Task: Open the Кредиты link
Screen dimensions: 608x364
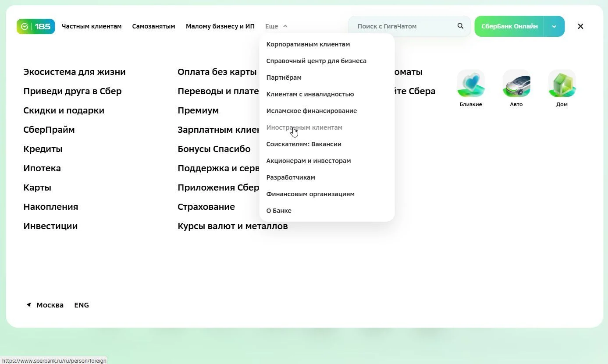Action: 43,149
